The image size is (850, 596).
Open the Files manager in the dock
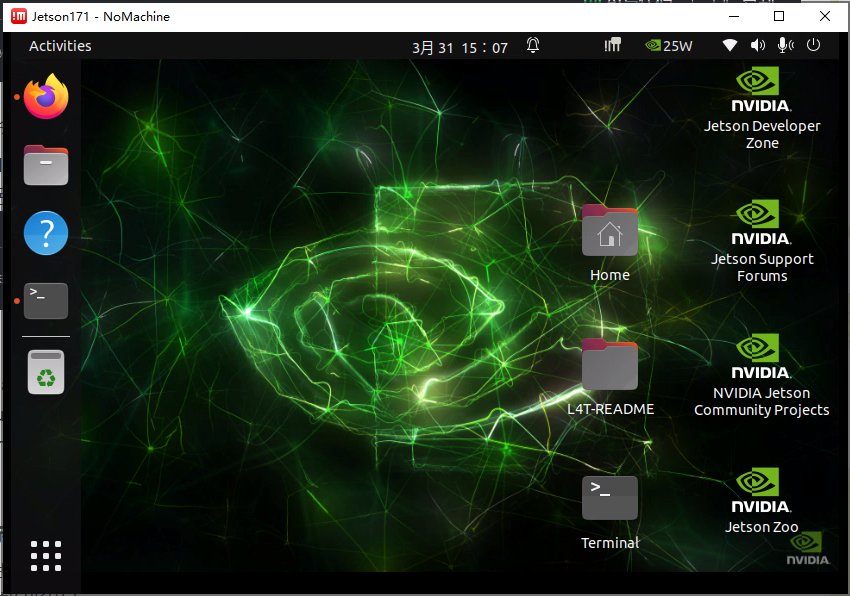click(x=46, y=165)
